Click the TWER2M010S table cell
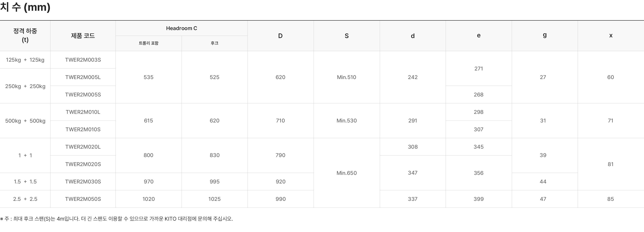 pyautogui.click(x=83, y=129)
